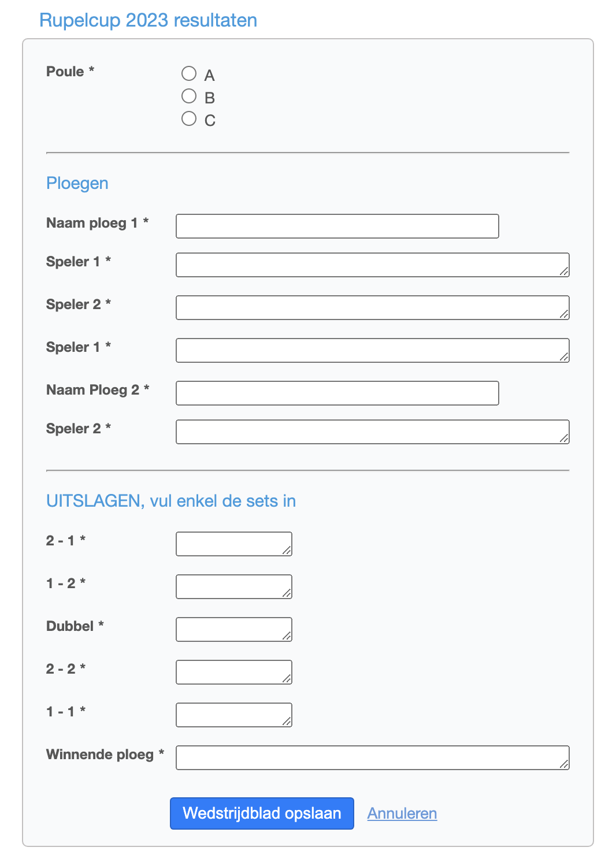Select the Winnende ploeg text area
This screenshot has width=616, height=862.
pos(373,758)
